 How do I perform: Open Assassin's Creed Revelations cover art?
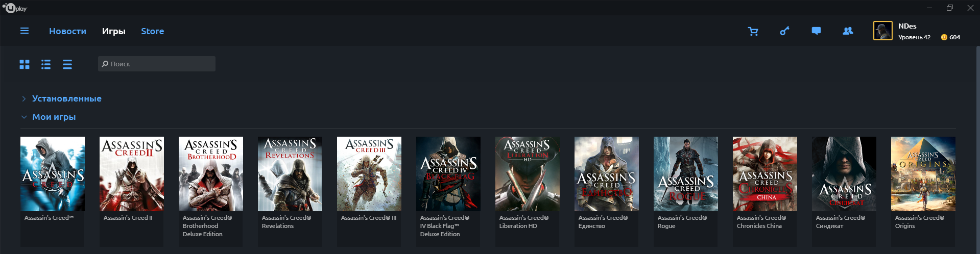click(x=290, y=174)
